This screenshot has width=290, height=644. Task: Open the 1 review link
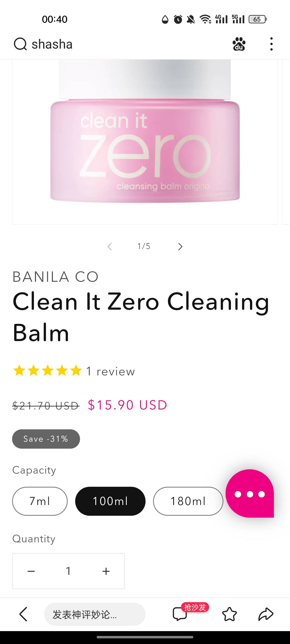pos(110,371)
